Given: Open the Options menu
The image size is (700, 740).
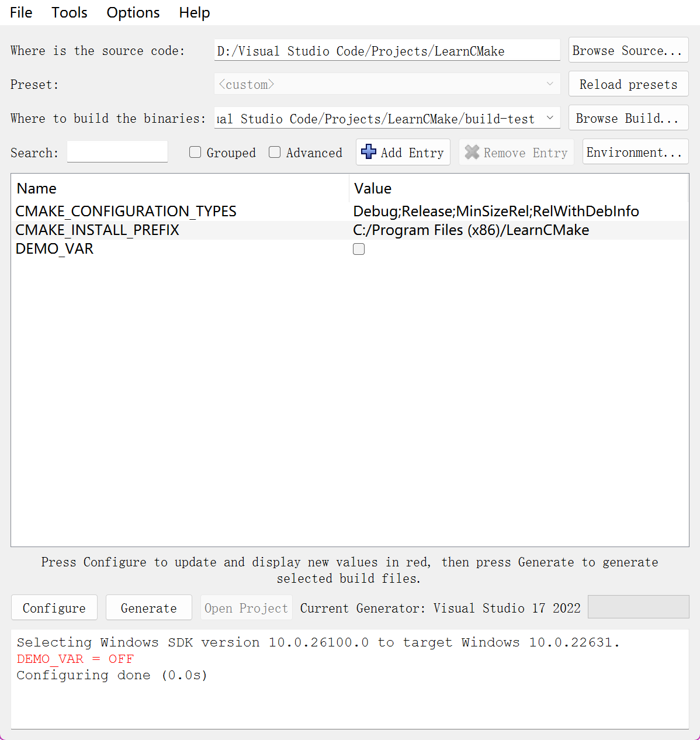Looking at the screenshot, I should pos(133,13).
